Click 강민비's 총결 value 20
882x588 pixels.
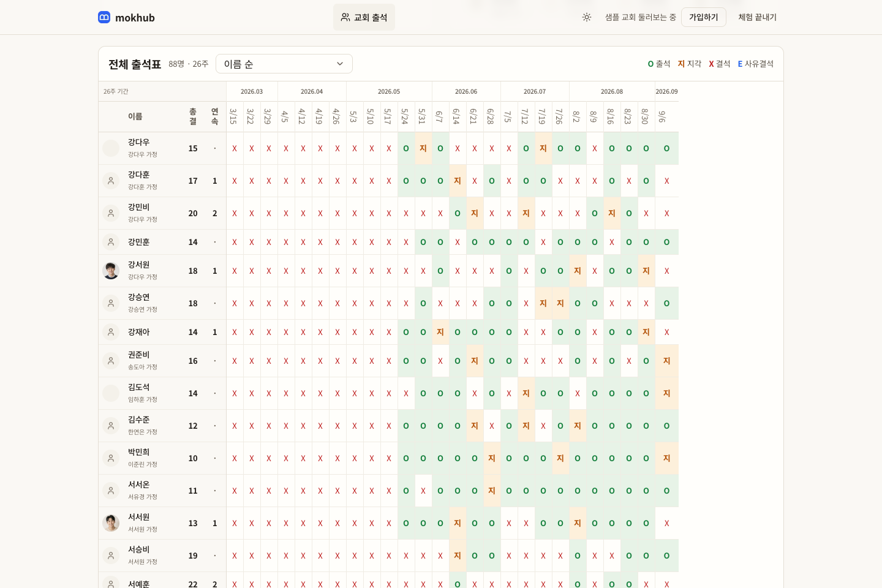[x=193, y=213]
